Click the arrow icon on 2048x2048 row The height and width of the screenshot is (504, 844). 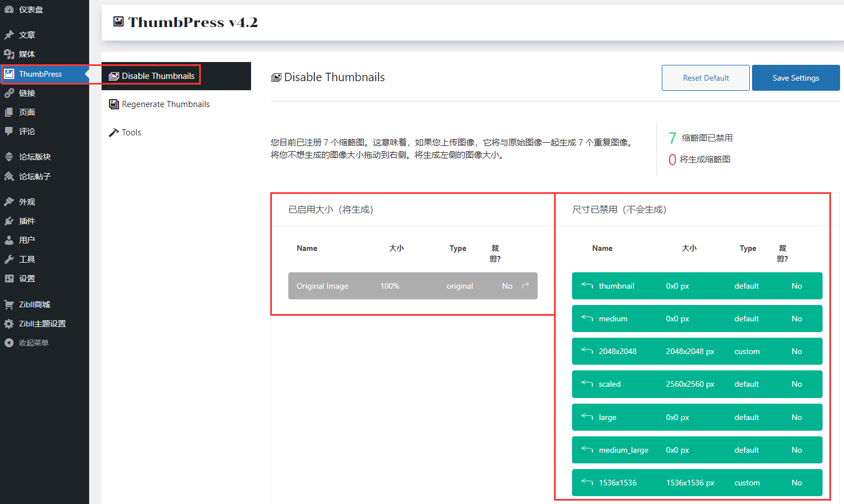587,351
